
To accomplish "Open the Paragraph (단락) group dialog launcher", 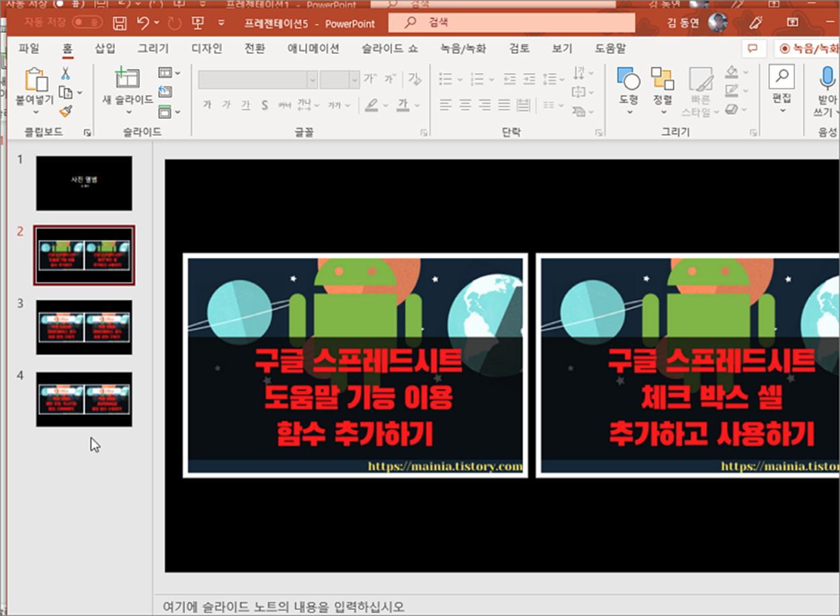I will point(598,132).
